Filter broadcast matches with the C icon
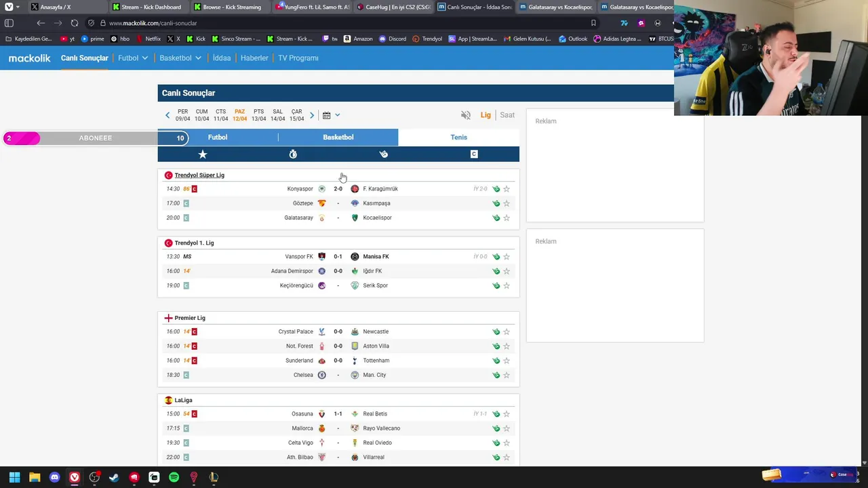The width and height of the screenshot is (868, 488). [x=474, y=155]
